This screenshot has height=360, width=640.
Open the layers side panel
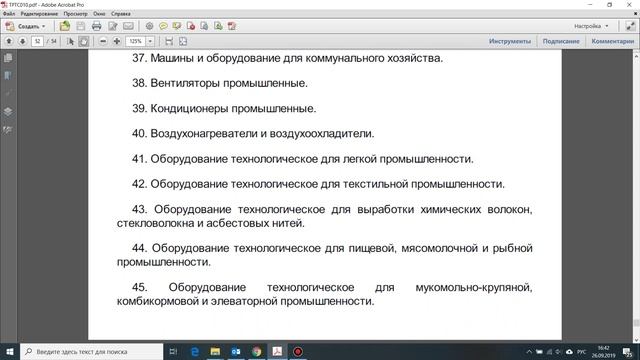8,111
